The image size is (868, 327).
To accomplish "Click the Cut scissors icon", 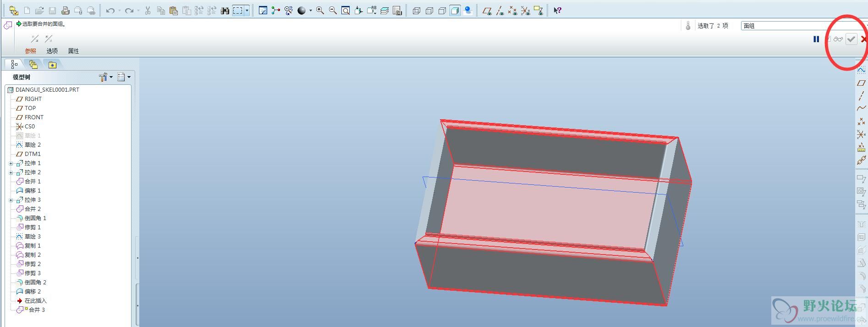I will click(x=148, y=11).
